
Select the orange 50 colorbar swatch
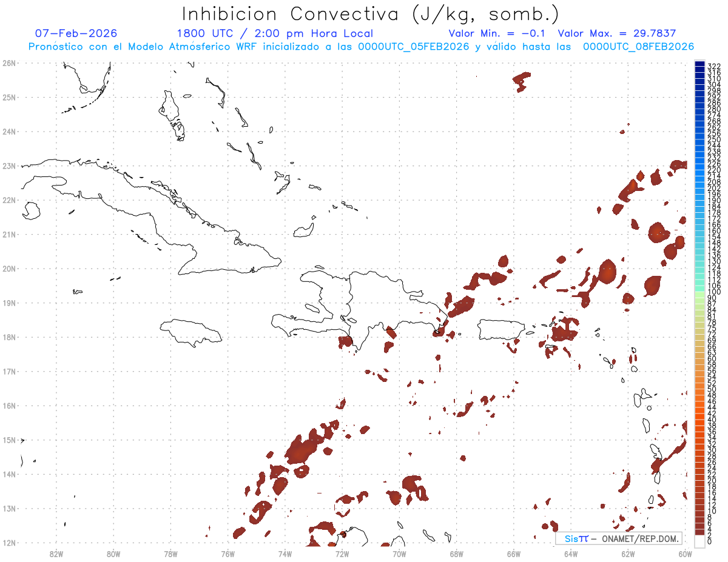click(x=699, y=389)
